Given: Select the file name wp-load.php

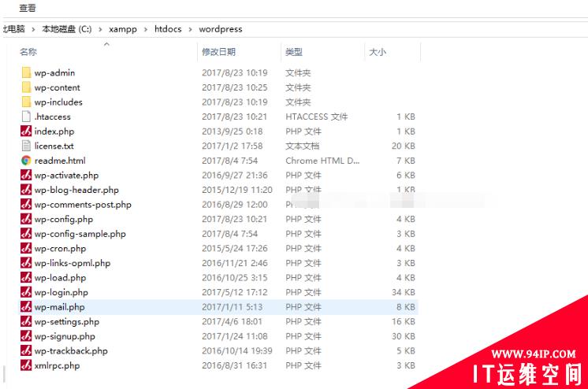Looking at the screenshot, I should (x=61, y=277).
